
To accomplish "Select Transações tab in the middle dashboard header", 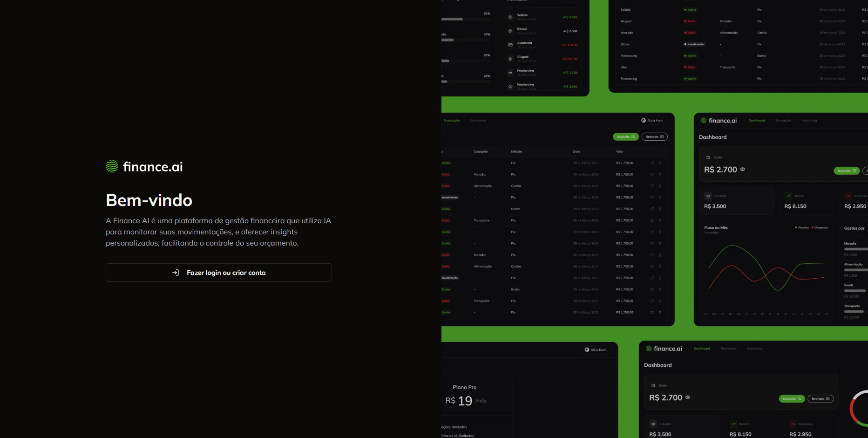I will 783,121.
